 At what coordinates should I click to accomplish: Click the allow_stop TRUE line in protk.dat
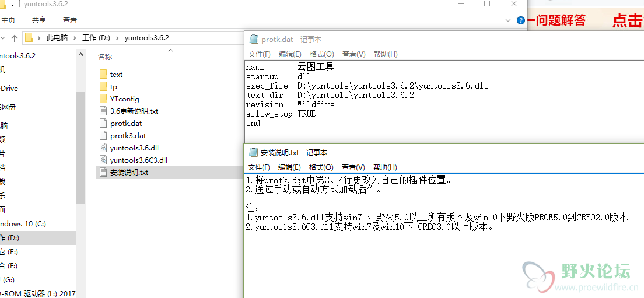click(281, 114)
